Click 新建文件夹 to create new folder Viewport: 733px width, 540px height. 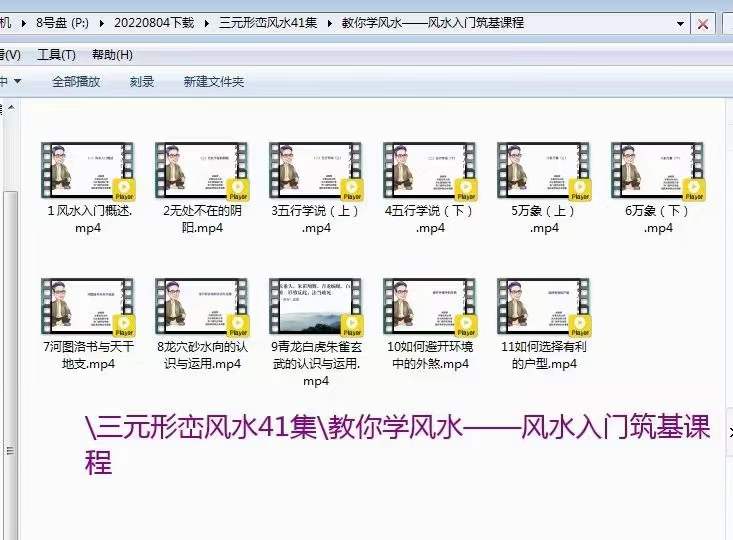[214, 82]
